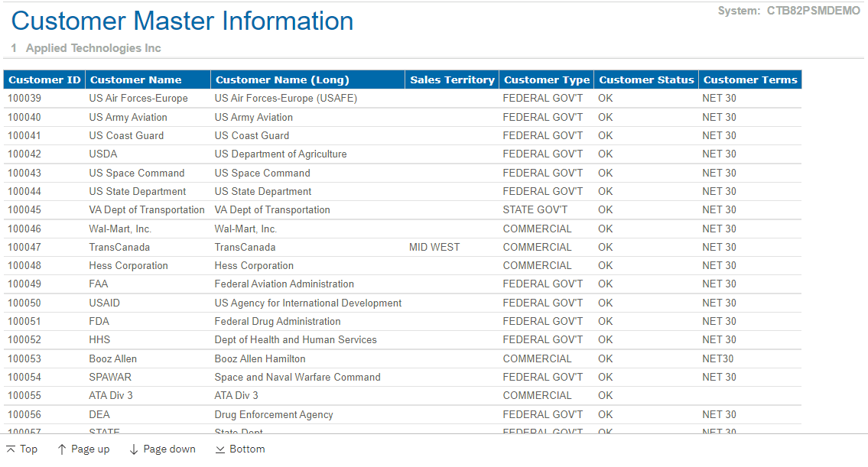Click the Top arrow icon
Viewport: 868px width, 467px height.
tap(11, 449)
